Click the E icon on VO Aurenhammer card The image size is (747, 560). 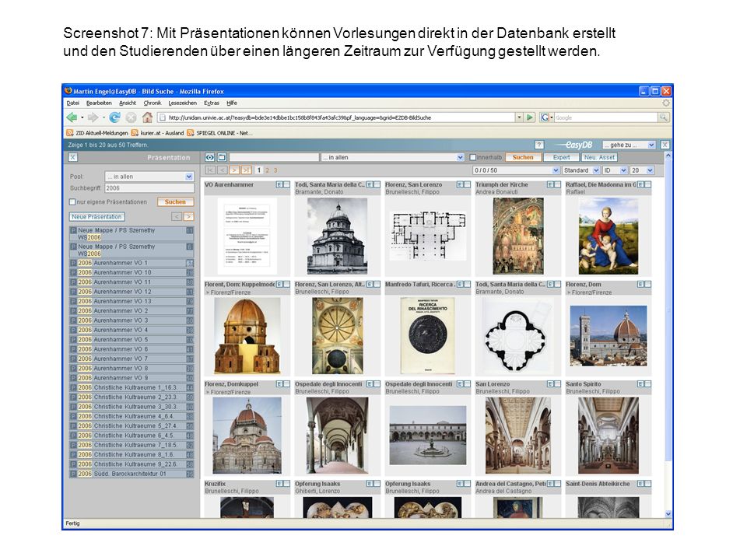pos(279,185)
